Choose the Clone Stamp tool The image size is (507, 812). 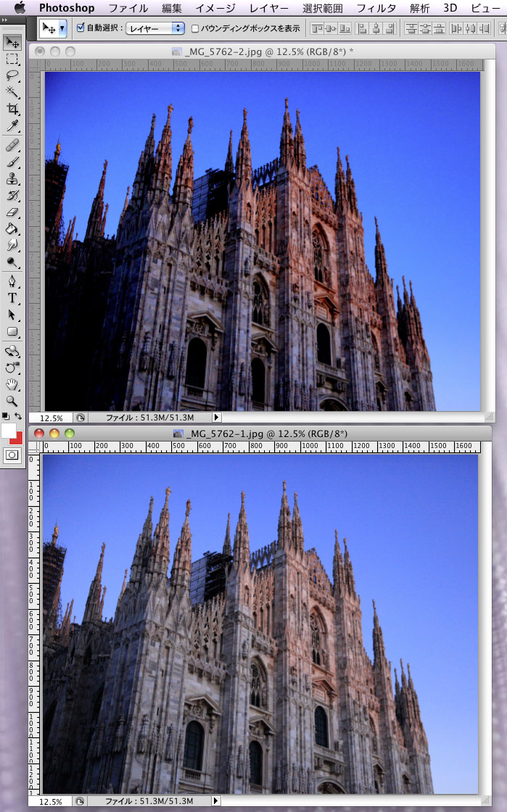pos(12,179)
